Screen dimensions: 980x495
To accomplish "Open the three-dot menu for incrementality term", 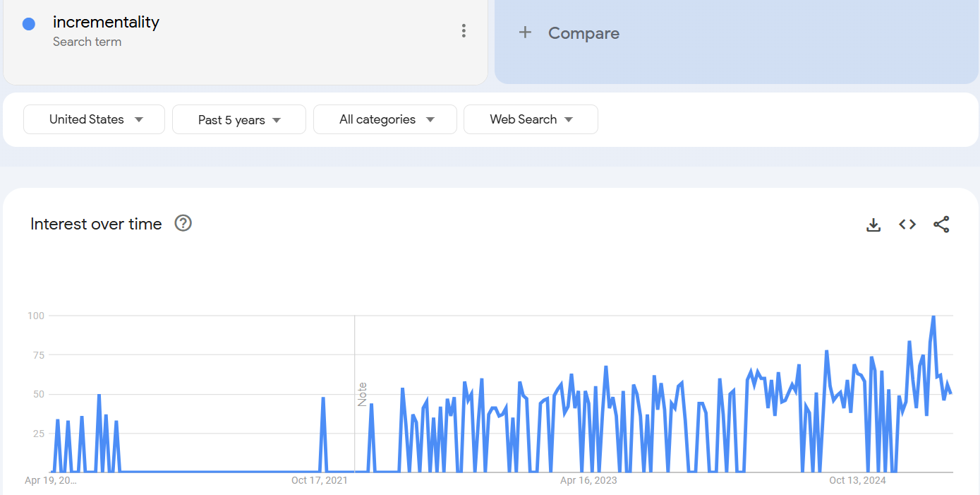I will (464, 30).
